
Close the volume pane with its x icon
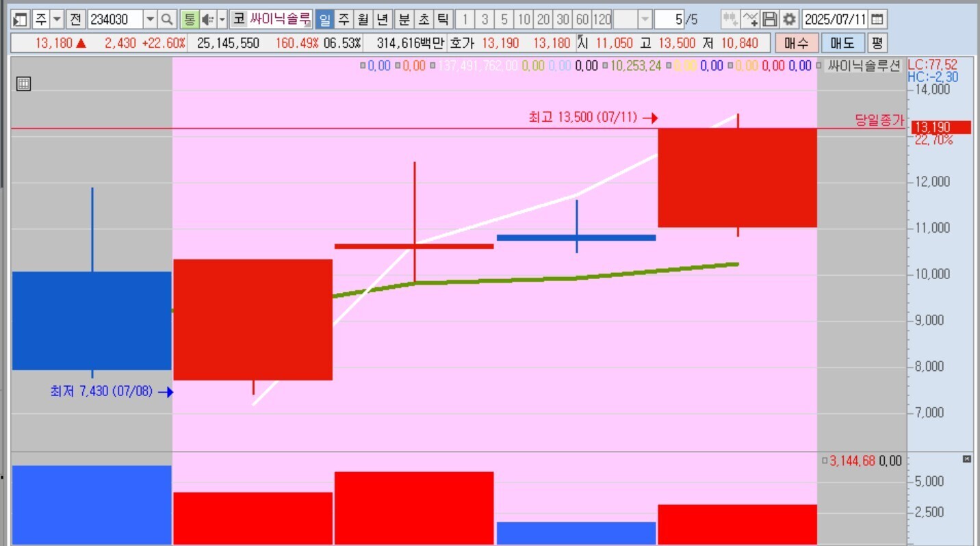point(967,459)
